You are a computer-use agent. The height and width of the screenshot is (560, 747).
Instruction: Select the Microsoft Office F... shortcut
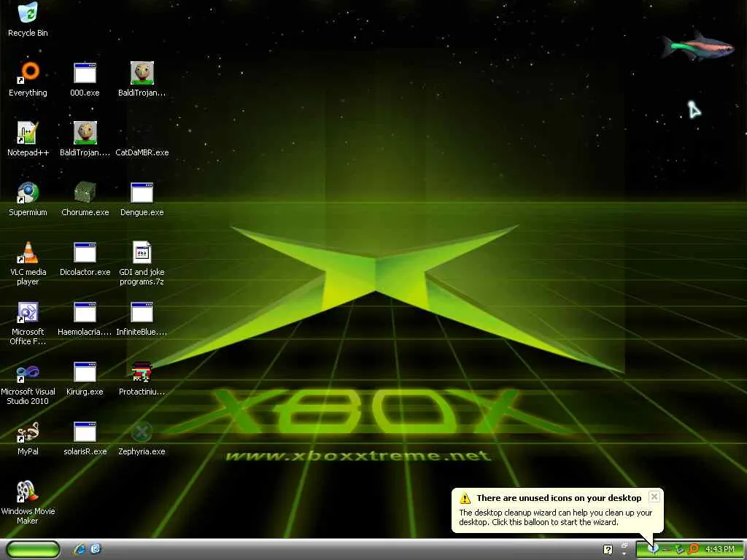pyautogui.click(x=28, y=312)
